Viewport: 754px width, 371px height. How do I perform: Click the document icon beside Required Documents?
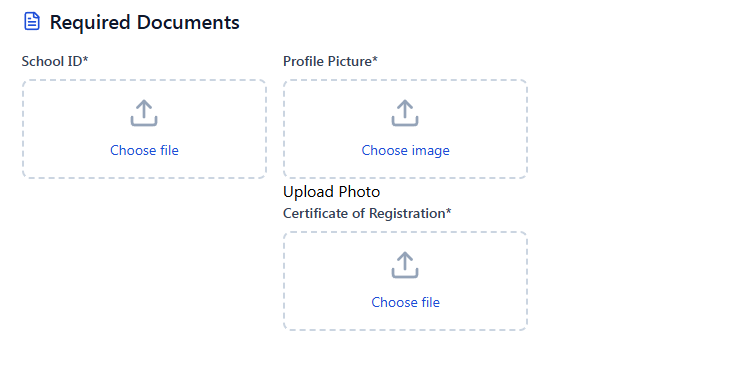pyautogui.click(x=32, y=22)
